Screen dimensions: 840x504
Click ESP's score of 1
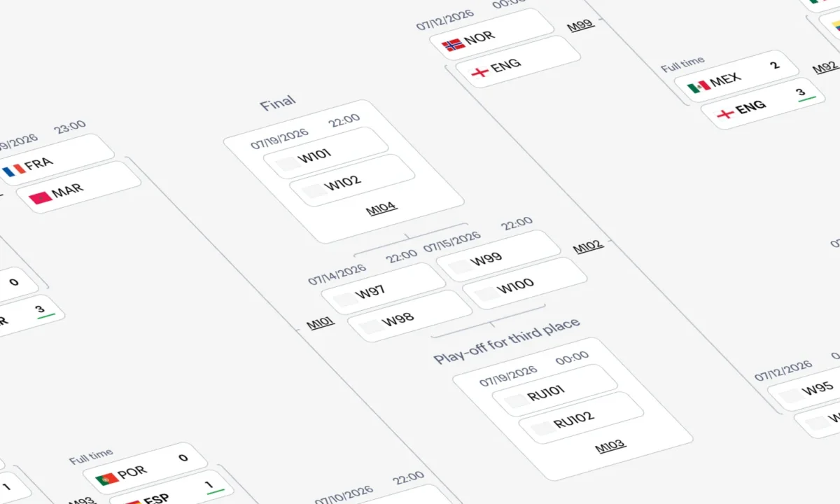point(209,484)
